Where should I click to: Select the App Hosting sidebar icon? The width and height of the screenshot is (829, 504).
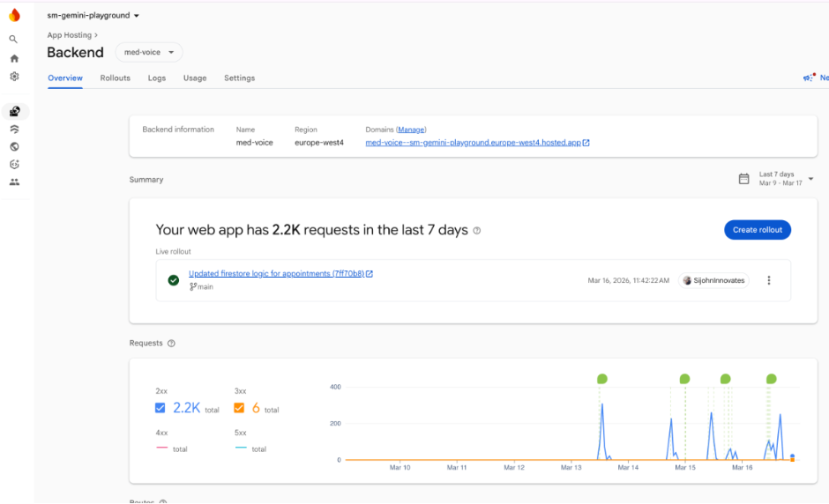coord(15,112)
